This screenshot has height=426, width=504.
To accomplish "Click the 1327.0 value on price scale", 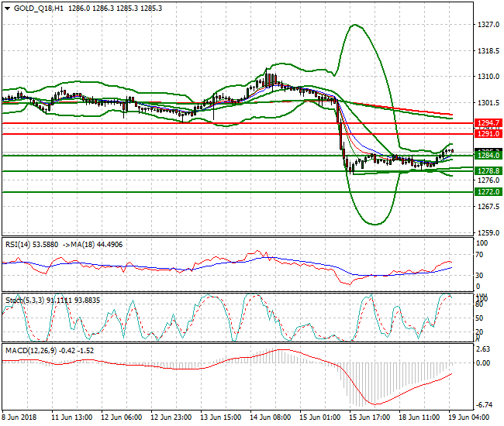I will (487, 25).
